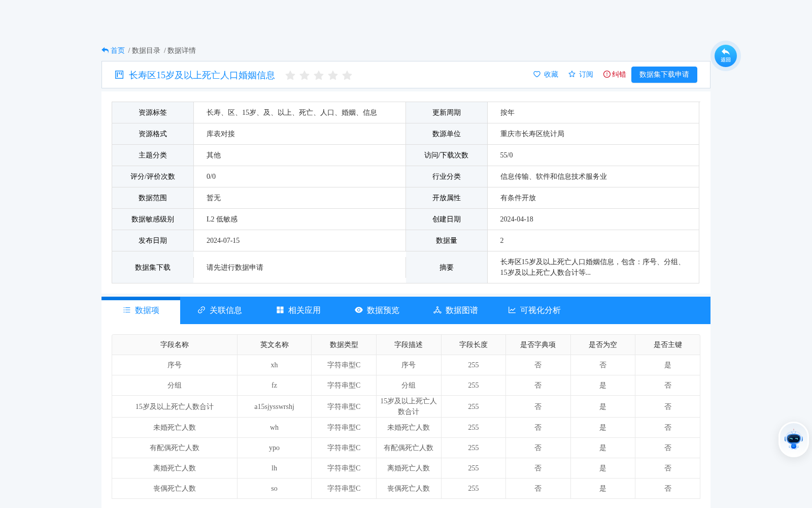Switch to the 相关应用 tab
The width and height of the screenshot is (812, 508).
point(298,310)
